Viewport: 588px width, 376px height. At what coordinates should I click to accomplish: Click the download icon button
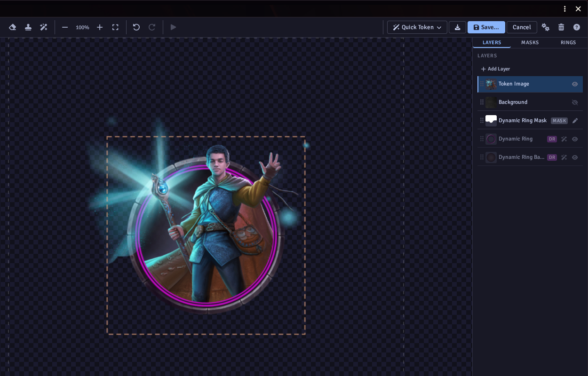coord(457,27)
